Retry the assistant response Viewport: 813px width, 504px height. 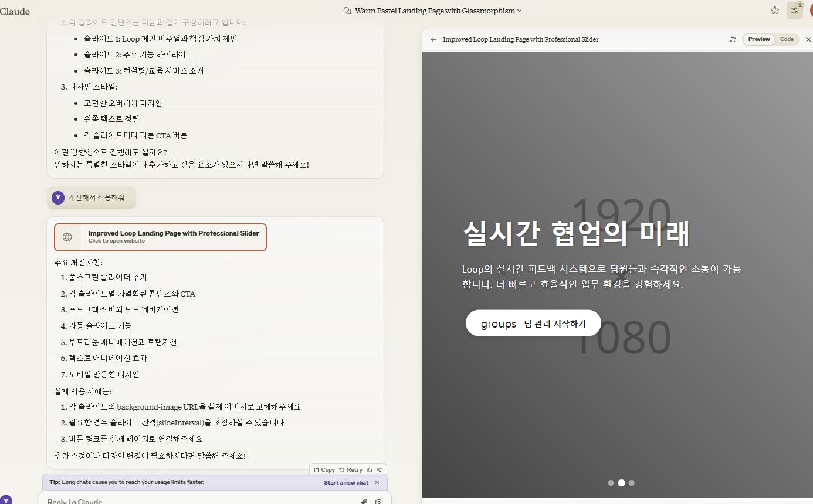[351, 470]
